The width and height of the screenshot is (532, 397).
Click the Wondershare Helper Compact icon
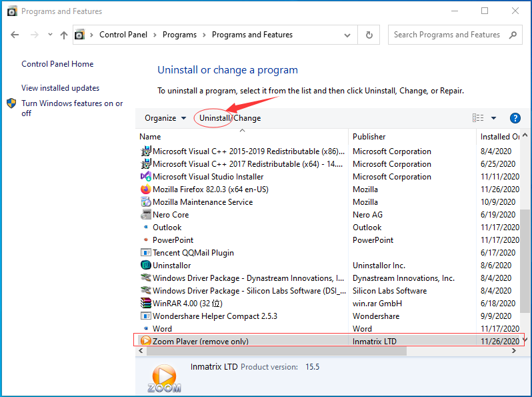point(146,316)
